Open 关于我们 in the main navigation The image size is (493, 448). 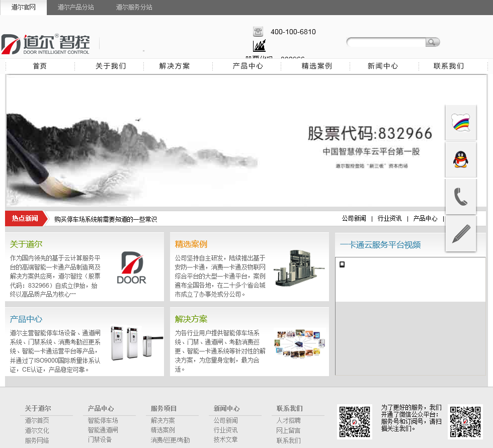(x=111, y=66)
